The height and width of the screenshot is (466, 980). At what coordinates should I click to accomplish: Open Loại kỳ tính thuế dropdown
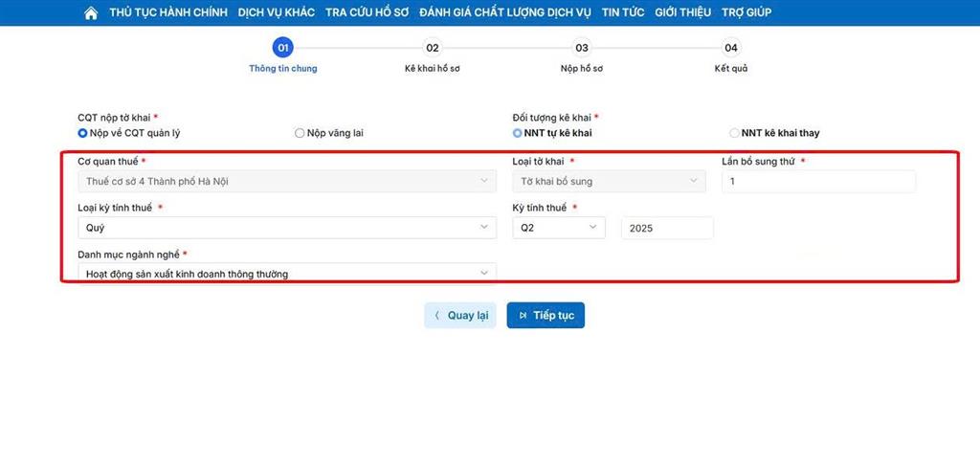tap(286, 228)
